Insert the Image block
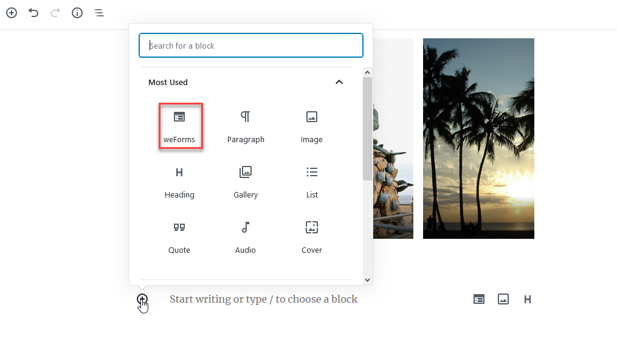This screenshot has height=364, width=617. pos(312,126)
